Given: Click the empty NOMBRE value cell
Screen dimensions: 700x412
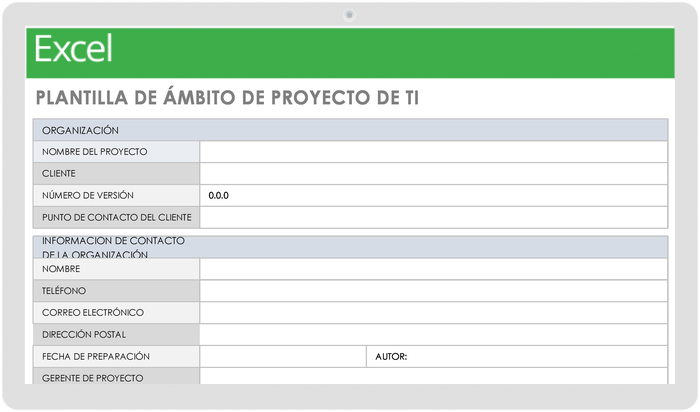Looking at the screenshot, I should coord(433,269).
